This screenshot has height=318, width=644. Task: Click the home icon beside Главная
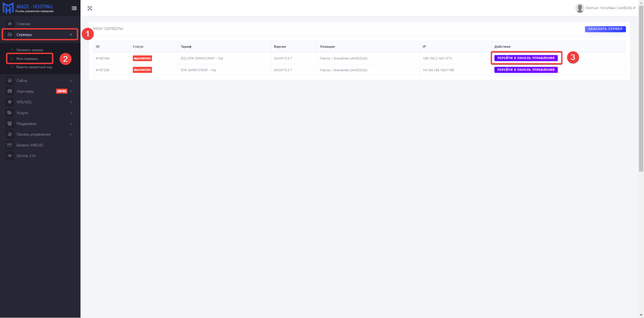point(10,24)
